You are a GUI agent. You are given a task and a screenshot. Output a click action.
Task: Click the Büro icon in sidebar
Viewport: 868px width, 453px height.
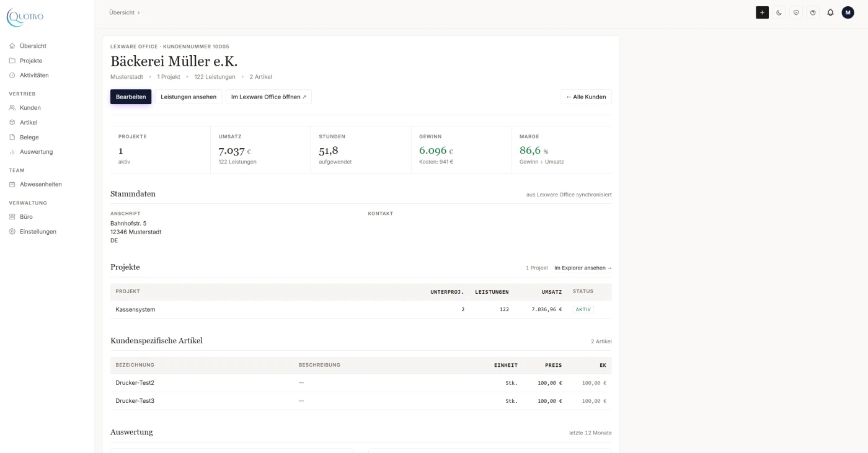tap(12, 217)
